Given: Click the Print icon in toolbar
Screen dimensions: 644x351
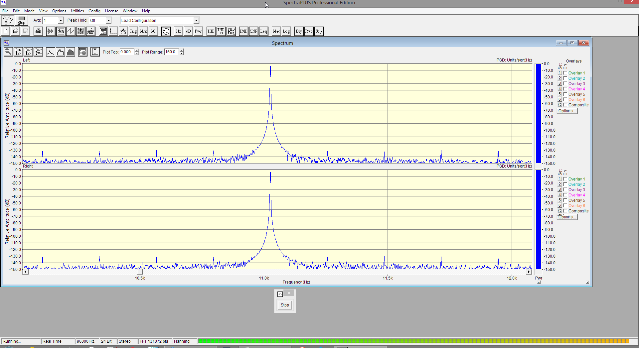Looking at the screenshot, I should pos(38,31).
